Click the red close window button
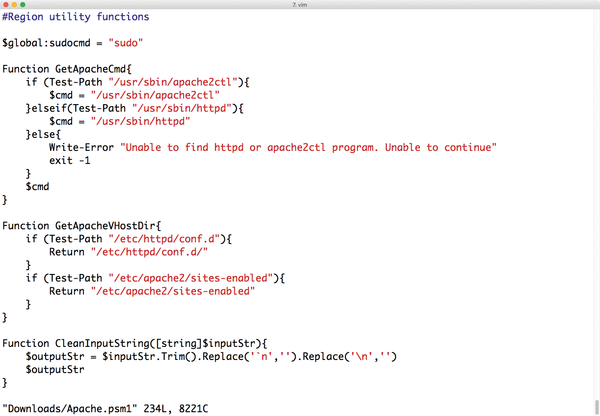Viewport: 600px width, 416px height. pyautogui.click(x=6, y=5)
